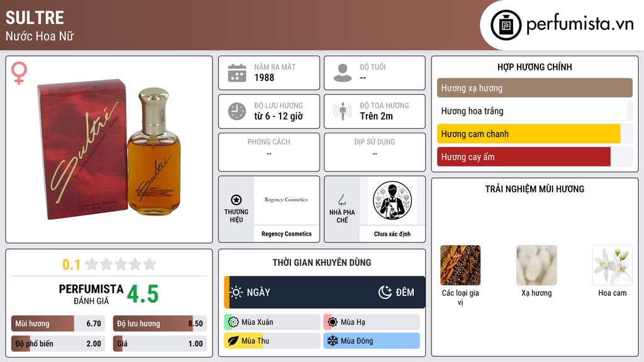Open the Sultre perfume product image
The image size is (644, 362).
click(x=109, y=150)
